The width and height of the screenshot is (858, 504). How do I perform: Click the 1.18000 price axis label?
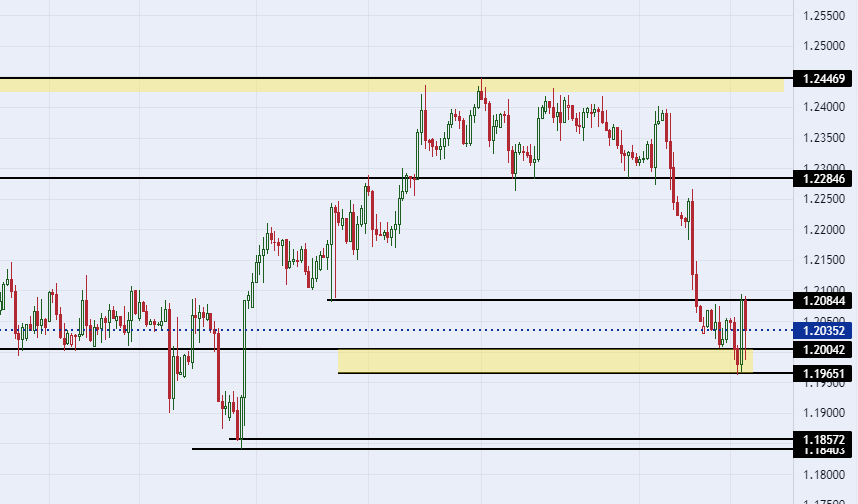pyautogui.click(x=824, y=475)
